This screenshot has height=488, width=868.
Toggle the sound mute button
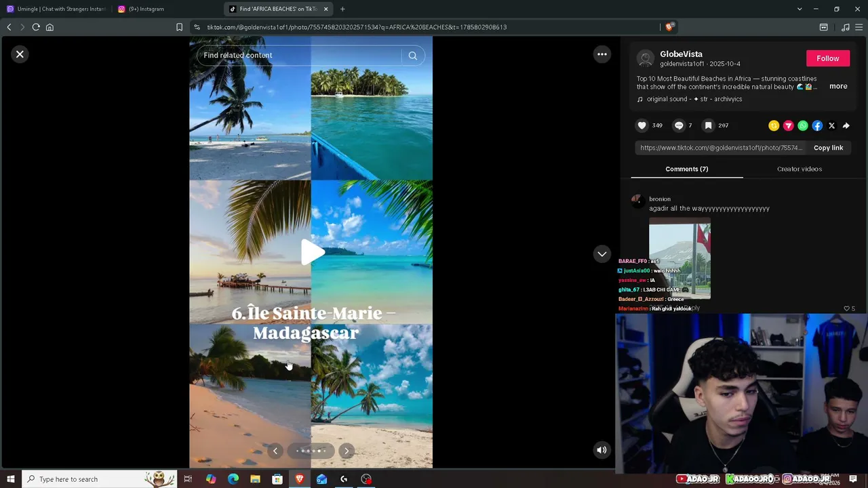pyautogui.click(x=601, y=450)
